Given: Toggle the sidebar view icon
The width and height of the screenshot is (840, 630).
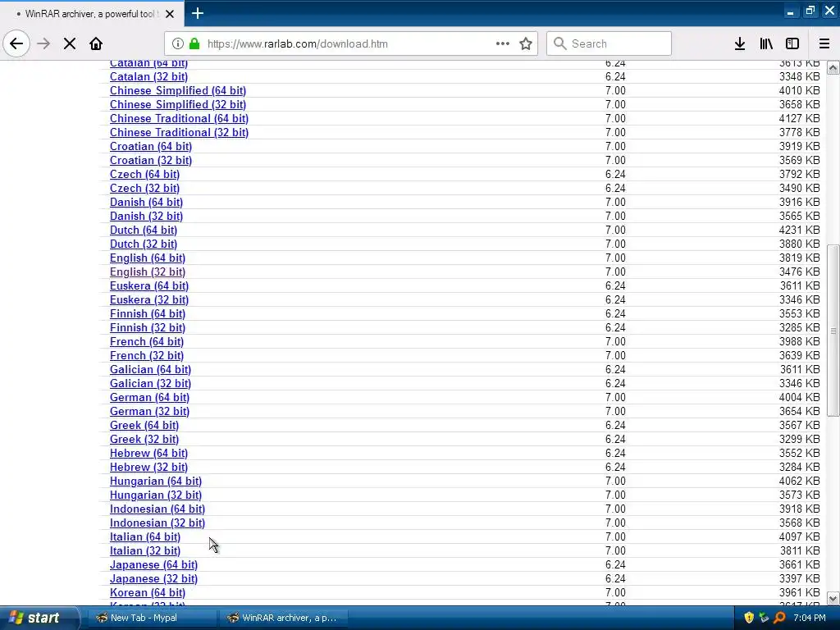Looking at the screenshot, I should [x=792, y=43].
